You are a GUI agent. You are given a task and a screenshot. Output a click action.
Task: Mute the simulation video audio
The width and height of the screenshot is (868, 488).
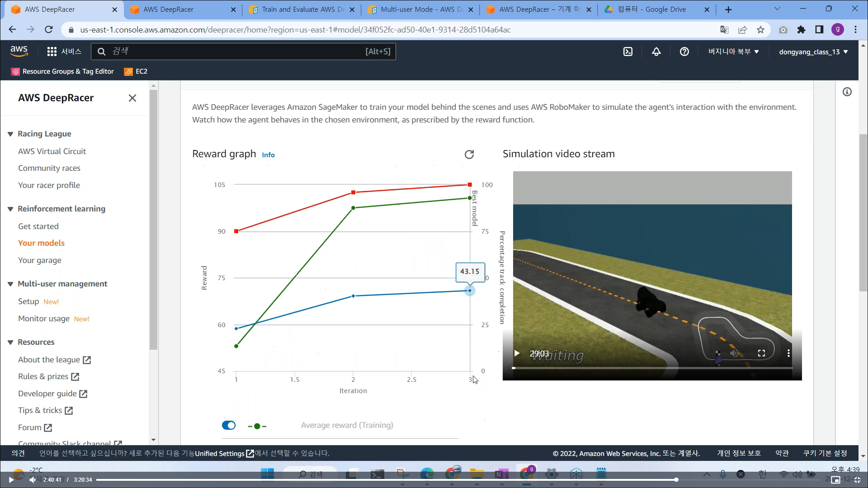[735, 353]
